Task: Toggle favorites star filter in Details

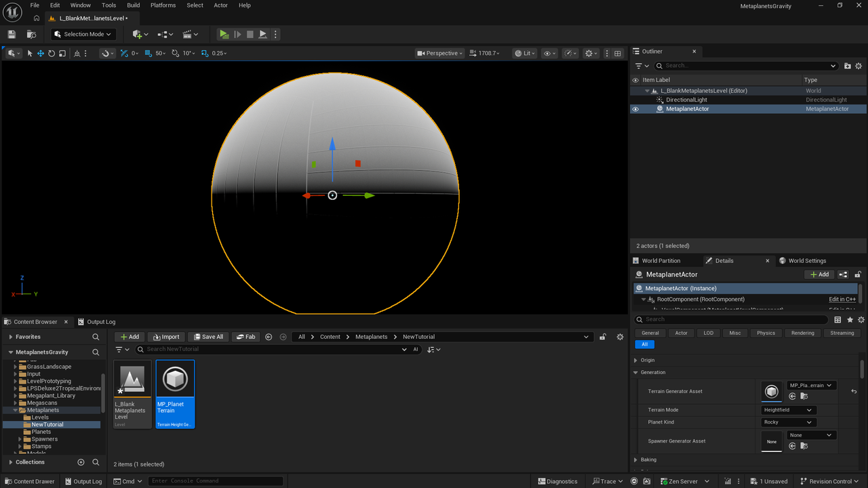Action: tap(850, 319)
